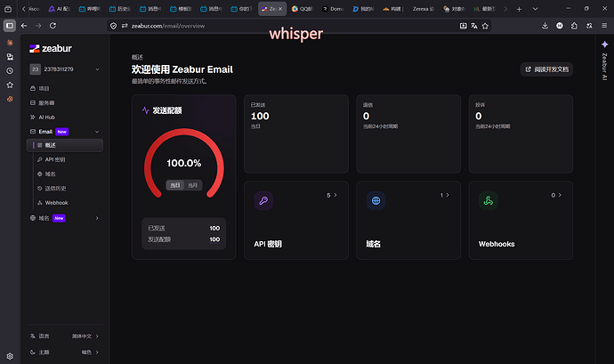The width and height of the screenshot is (614, 364).
Task: Click the browser forward arrow
Action: tap(38, 26)
